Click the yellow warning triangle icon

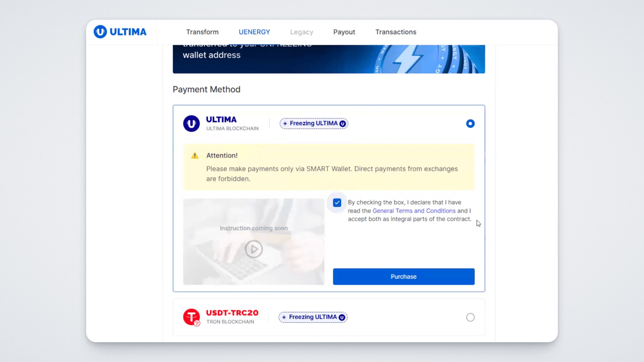pyautogui.click(x=195, y=156)
